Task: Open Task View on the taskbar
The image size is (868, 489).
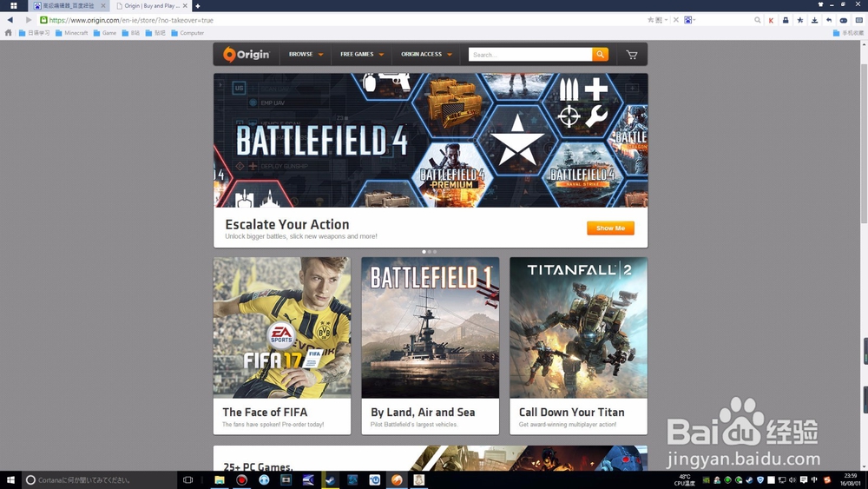Action: 187,480
